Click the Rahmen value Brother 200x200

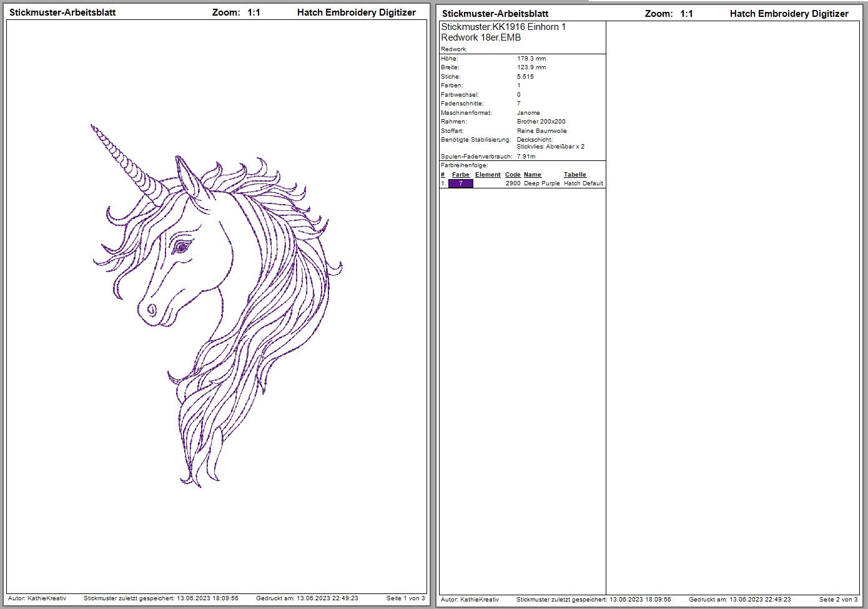pos(541,122)
